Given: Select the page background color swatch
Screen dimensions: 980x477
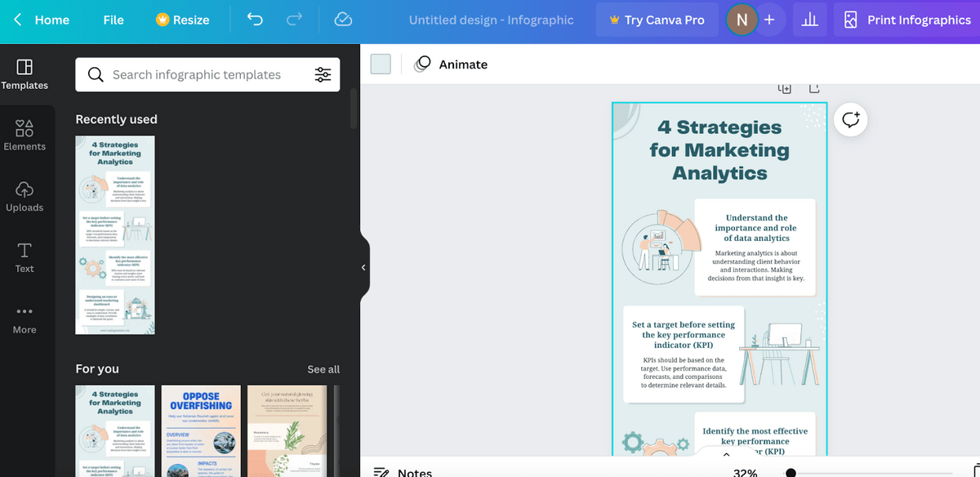Looking at the screenshot, I should pos(381,63).
